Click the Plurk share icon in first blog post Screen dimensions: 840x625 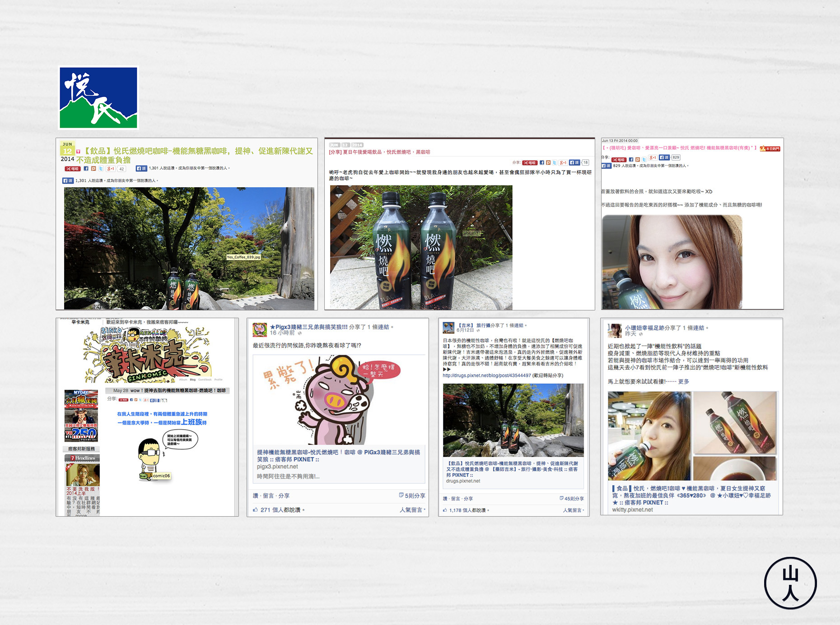[x=93, y=169]
